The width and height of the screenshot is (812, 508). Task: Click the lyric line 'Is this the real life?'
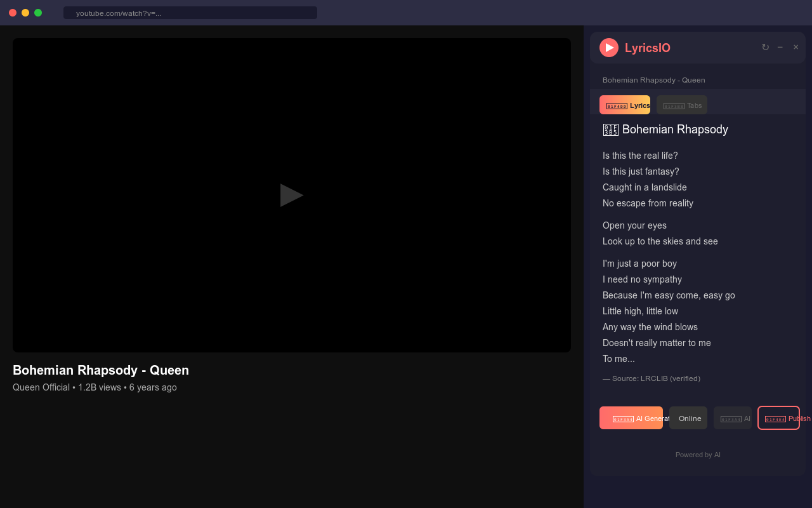click(640, 156)
